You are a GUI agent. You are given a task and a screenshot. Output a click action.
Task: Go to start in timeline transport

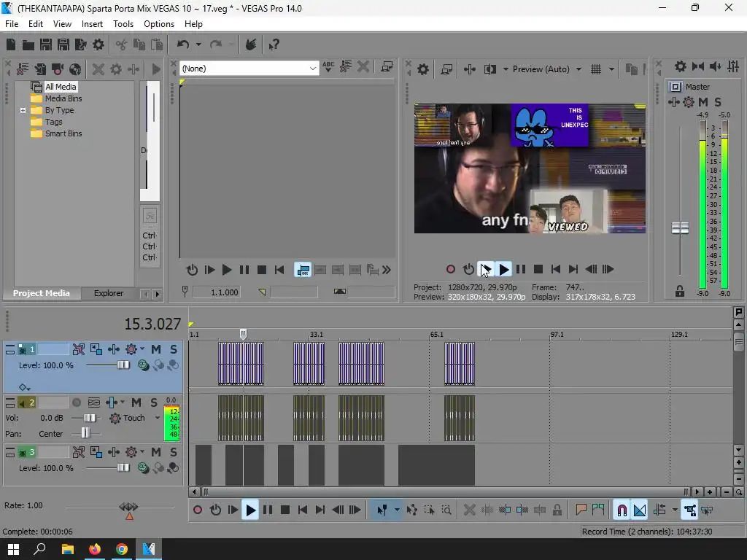click(303, 510)
